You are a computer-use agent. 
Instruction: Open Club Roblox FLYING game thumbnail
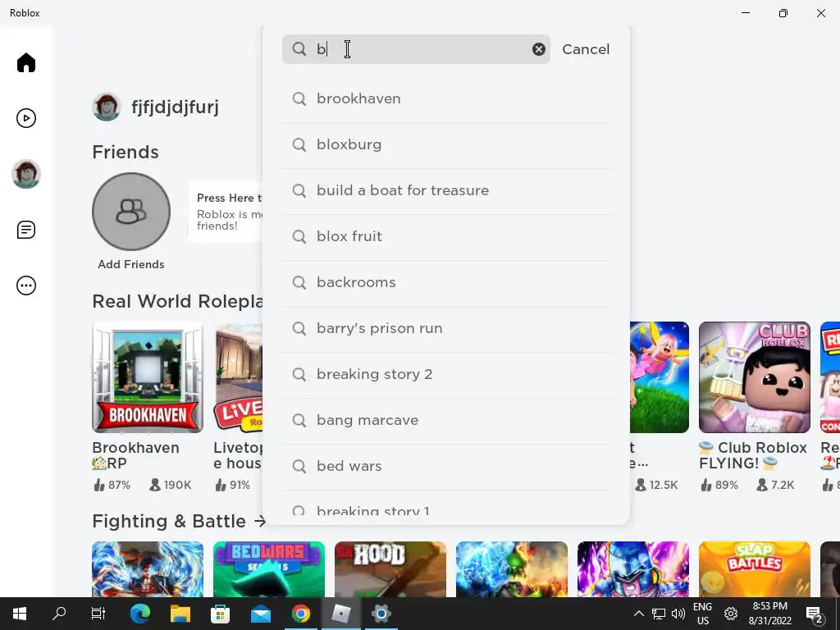pyautogui.click(x=755, y=377)
